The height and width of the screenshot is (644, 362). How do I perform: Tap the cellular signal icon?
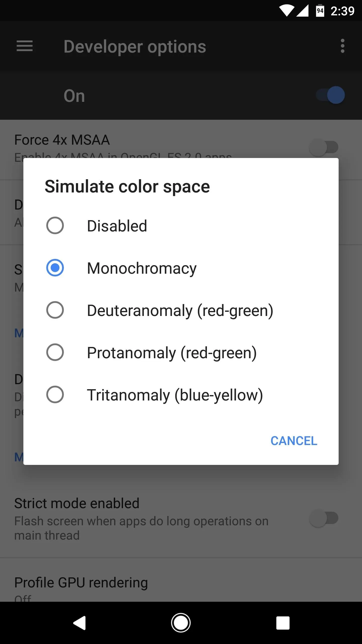[x=302, y=11]
